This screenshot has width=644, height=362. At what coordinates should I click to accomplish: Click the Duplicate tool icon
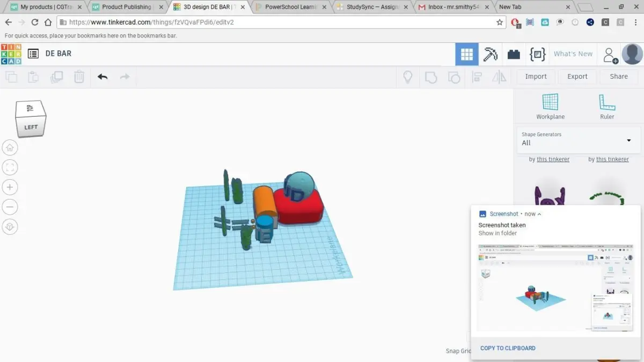click(x=56, y=77)
